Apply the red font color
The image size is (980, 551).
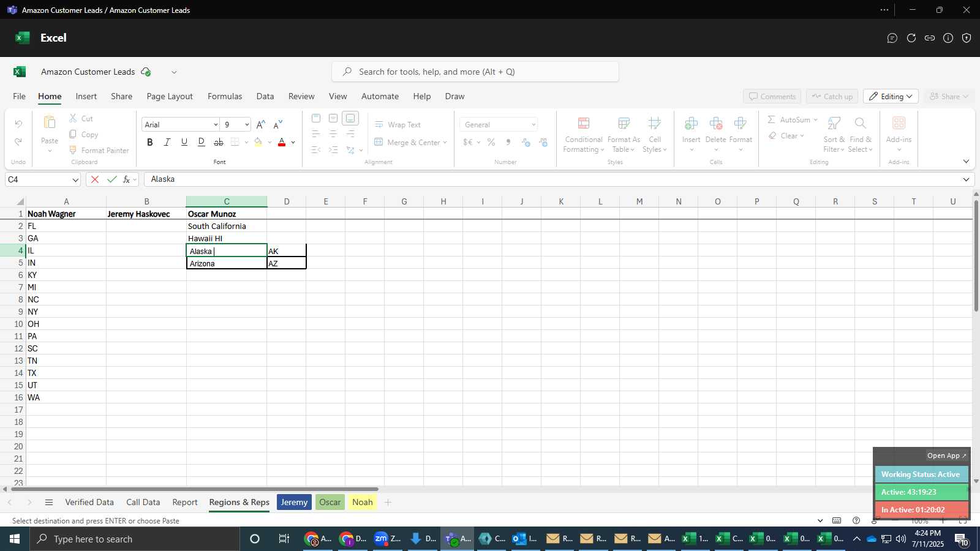pyautogui.click(x=282, y=142)
